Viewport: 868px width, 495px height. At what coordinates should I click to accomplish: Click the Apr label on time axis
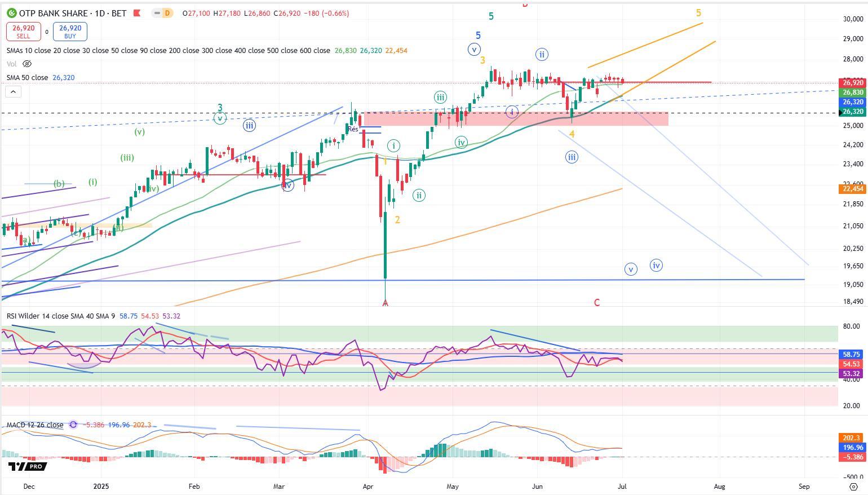tap(368, 486)
